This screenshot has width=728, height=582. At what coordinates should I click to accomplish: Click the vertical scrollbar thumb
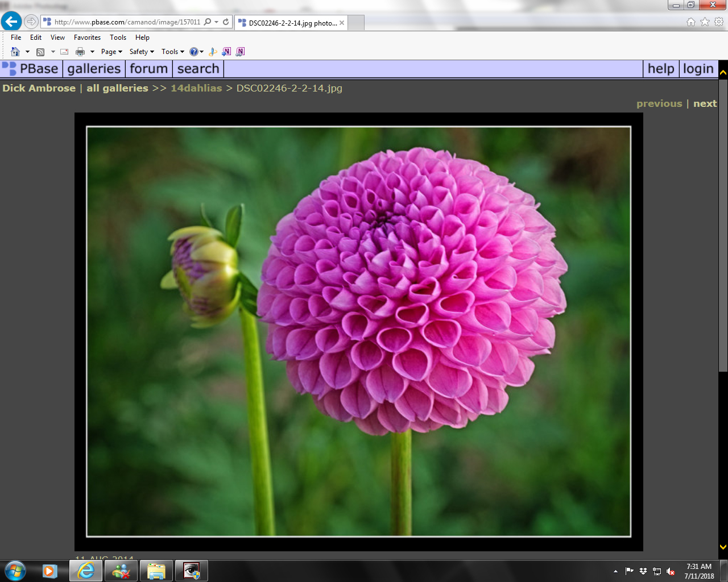point(723,225)
